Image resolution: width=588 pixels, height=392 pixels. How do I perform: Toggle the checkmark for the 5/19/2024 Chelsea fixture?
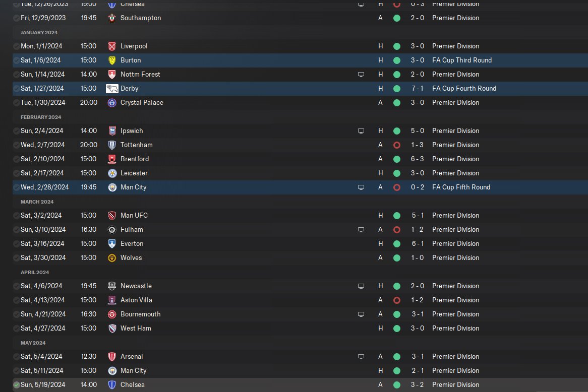(16, 385)
